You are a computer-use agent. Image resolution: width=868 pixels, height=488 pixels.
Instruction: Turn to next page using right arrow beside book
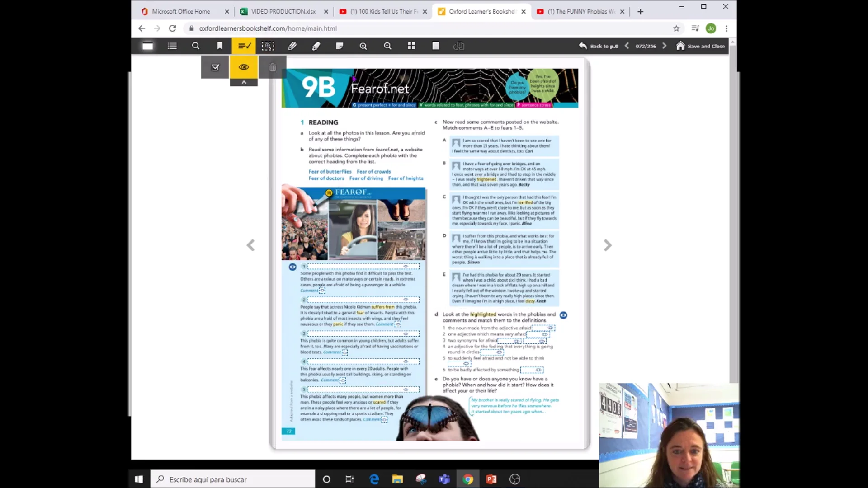608,245
